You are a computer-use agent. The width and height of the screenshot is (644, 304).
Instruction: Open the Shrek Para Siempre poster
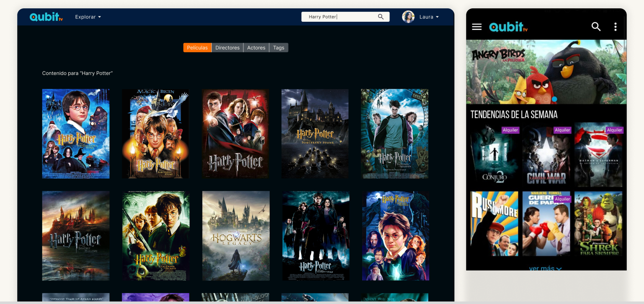tap(598, 224)
